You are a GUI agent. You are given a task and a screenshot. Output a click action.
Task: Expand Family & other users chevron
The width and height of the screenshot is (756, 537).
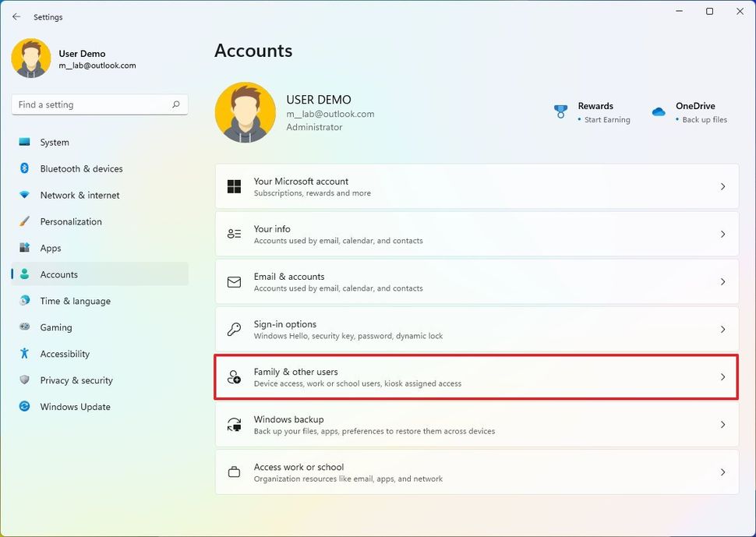point(722,377)
